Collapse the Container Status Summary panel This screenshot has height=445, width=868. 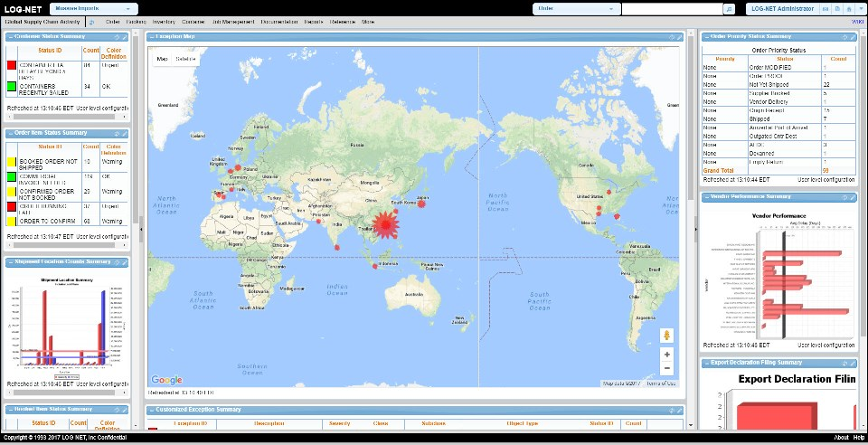click(x=11, y=37)
